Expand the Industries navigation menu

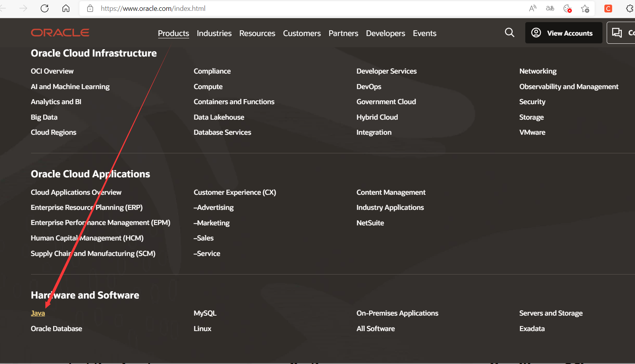click(214, 33)
